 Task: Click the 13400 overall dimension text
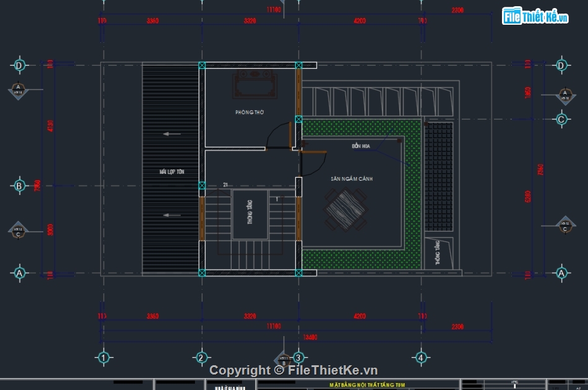click(310, 337)
